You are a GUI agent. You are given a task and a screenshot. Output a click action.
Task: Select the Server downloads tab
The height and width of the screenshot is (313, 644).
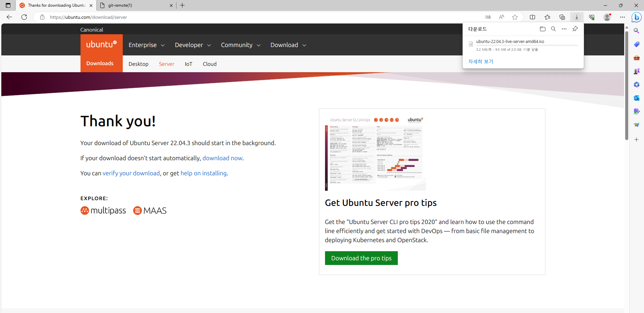pyautogui.click(x=167, y=64)
